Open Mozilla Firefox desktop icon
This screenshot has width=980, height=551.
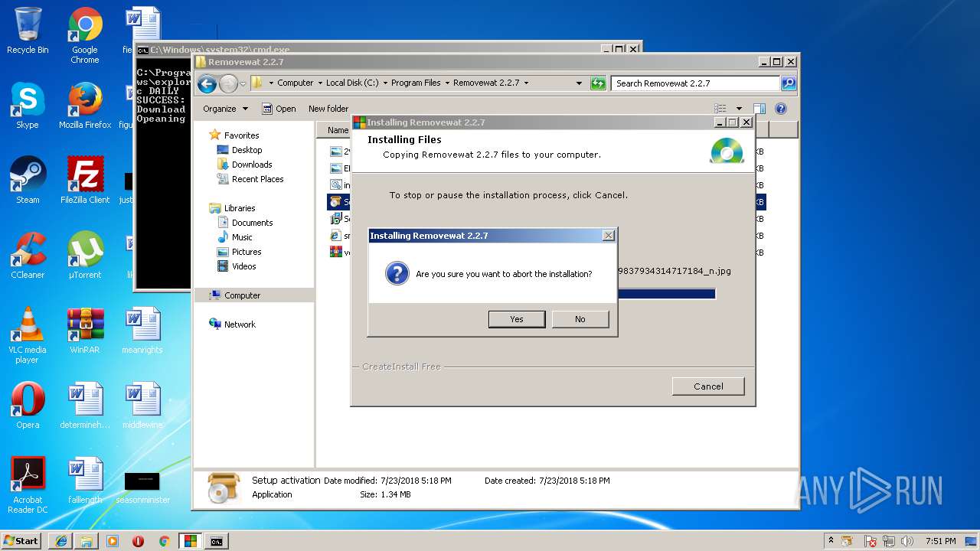coord(85,106)
